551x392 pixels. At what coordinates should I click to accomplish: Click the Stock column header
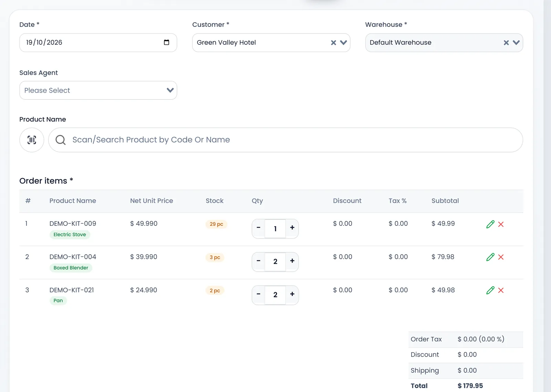point(215,201)
